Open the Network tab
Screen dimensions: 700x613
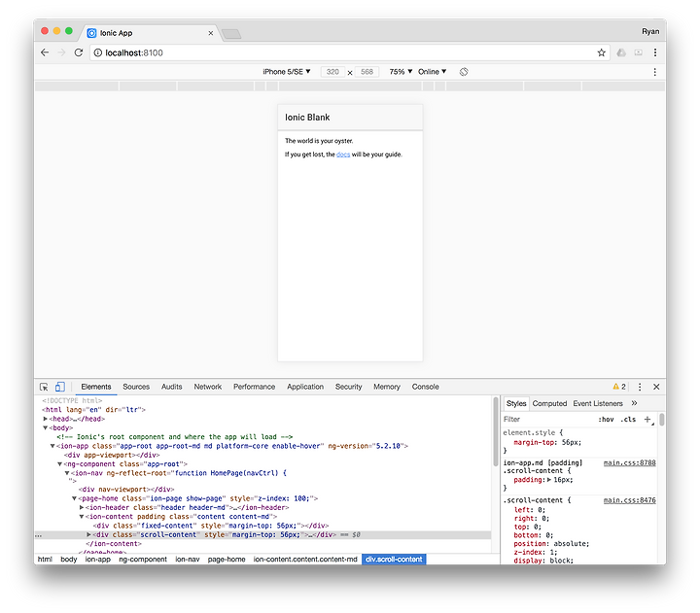208,387
